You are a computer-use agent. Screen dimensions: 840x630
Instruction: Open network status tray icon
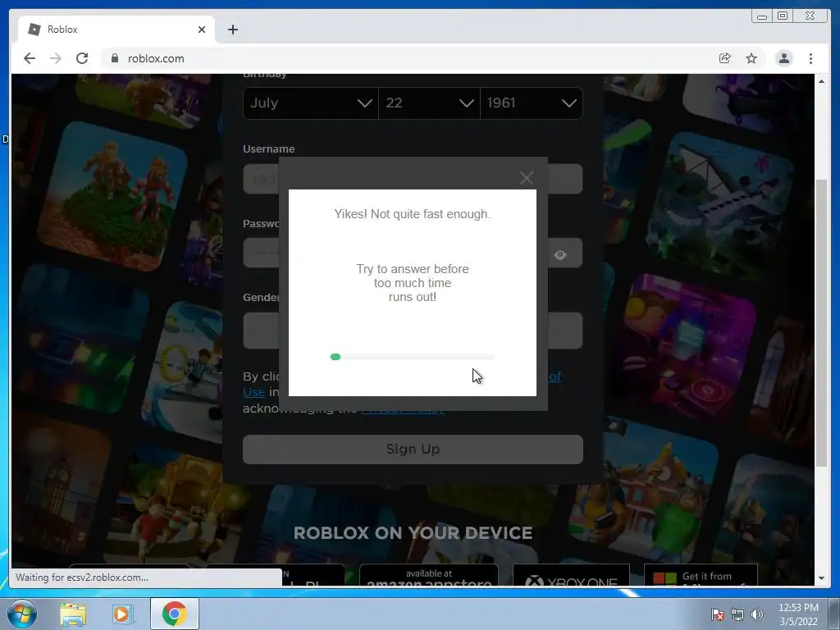tap(737, 614)
